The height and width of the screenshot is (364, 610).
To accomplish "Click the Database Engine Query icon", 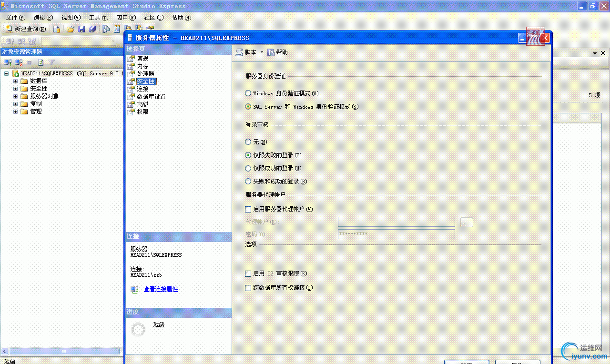I will (x=57, y=29).
